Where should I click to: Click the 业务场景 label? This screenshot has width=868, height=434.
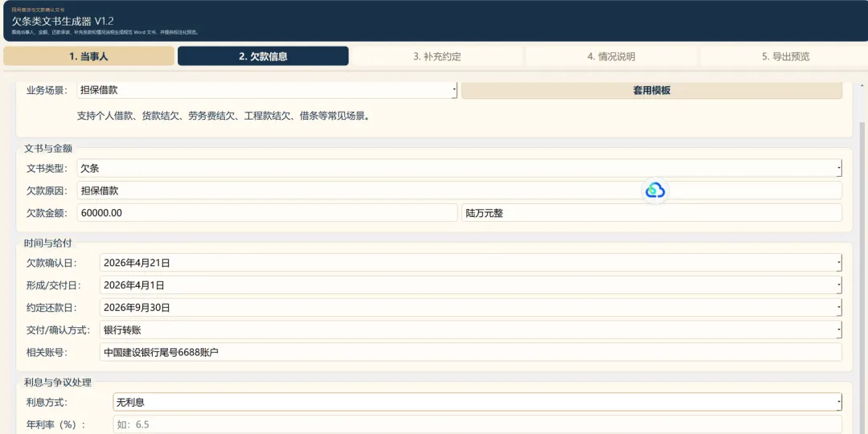[x=47, y=90]
